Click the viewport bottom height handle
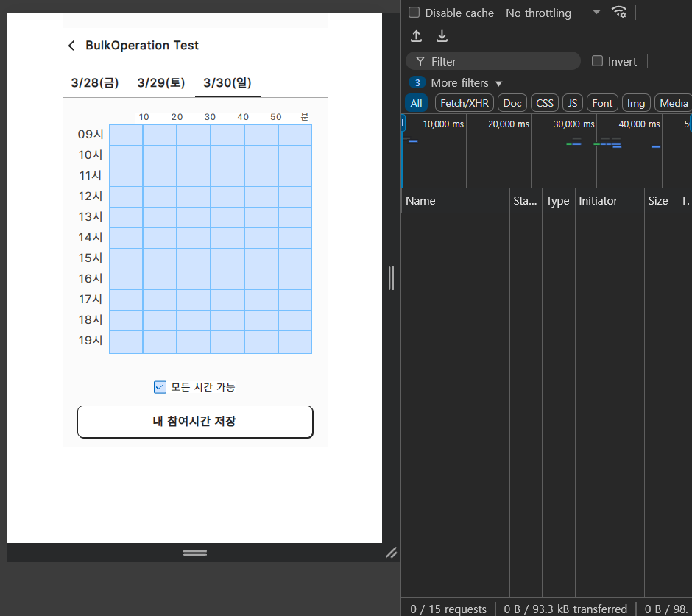The image size is (692, 616). click(x=194, y=553)
